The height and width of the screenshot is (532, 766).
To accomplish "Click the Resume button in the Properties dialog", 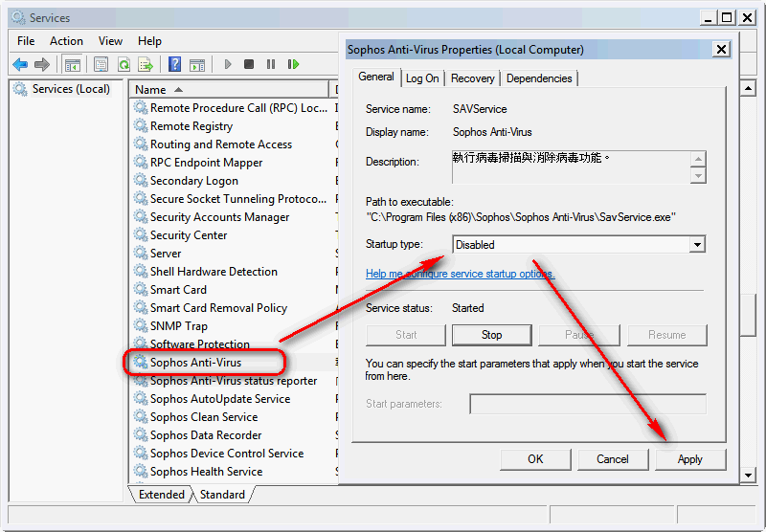I will pos(666,335).
